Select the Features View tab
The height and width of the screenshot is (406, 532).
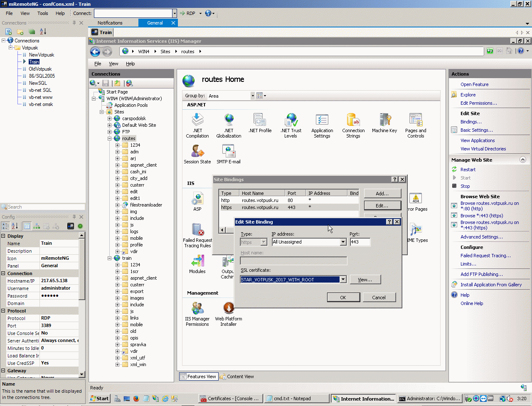pyautogui.click(x=198, y=376)
